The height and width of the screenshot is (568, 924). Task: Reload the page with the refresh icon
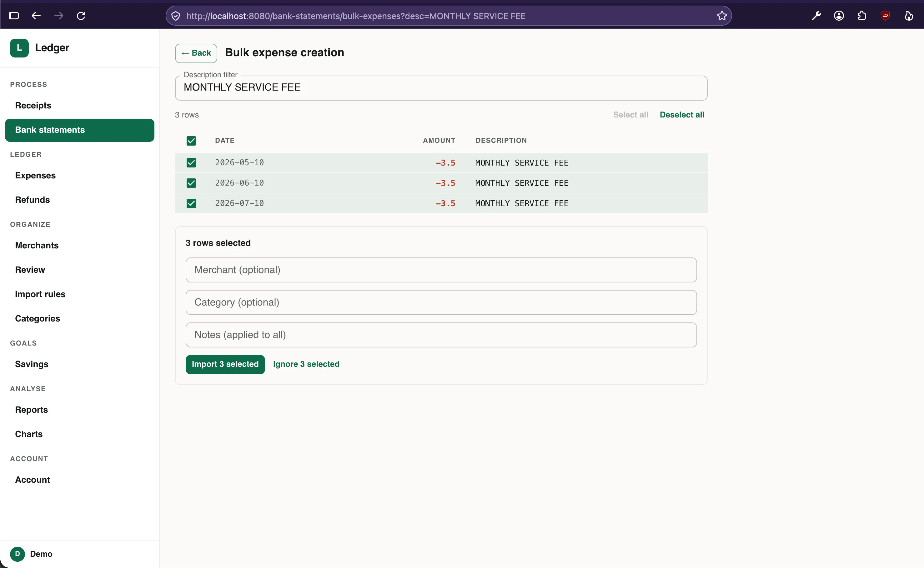[x=81, y=16]
